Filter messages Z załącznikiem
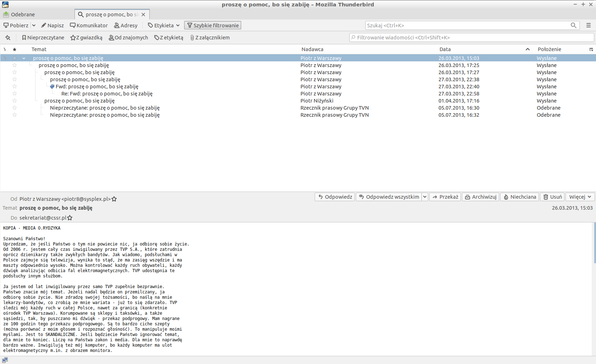The width and height of the screenshot is (596, 364). click(210, 38)
